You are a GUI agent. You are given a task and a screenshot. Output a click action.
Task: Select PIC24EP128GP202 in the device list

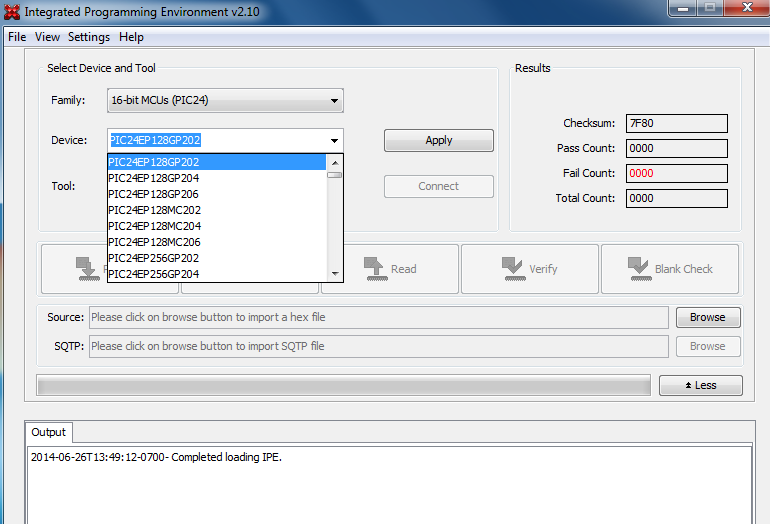pyautogui.click(x=217, y=162)
